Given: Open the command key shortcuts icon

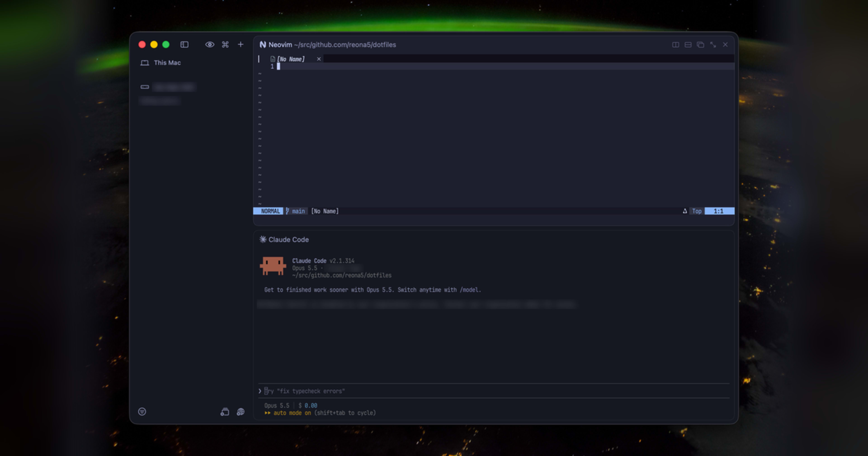Looking at the screenshot, I should pyautogui.click(x=225, y=45).
